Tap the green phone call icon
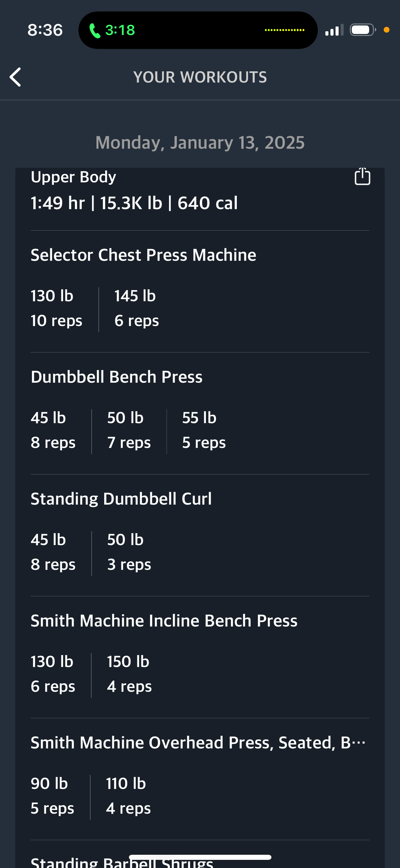400x868 pixels. pyautogui.click(x=95, y=31)
